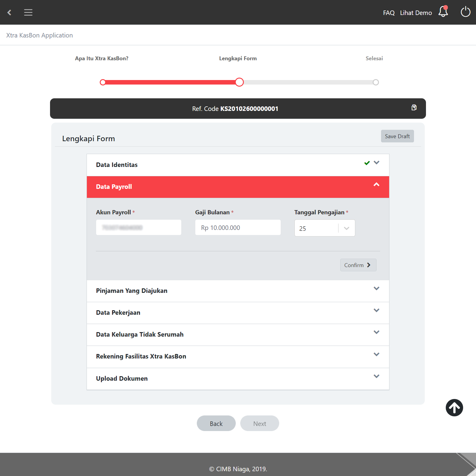Click the Save Draft button

point(397,136)
